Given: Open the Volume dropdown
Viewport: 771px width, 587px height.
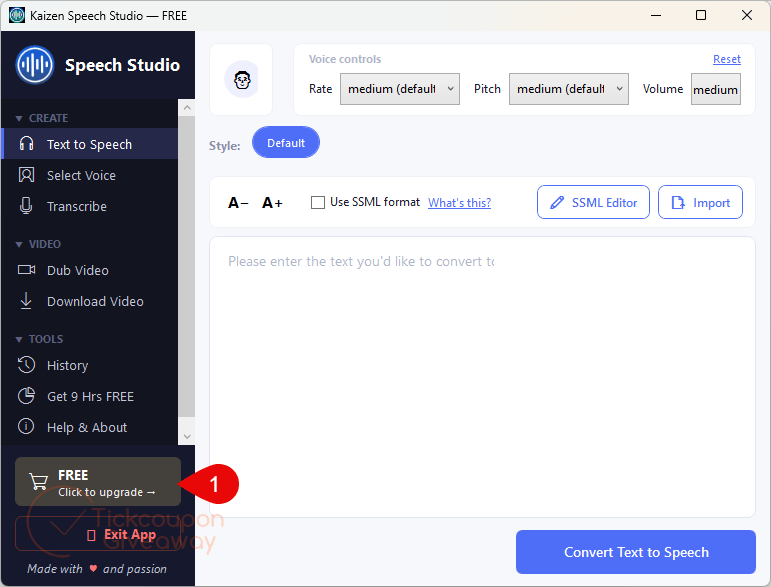Looking at the screenshot, I should 715,89.
